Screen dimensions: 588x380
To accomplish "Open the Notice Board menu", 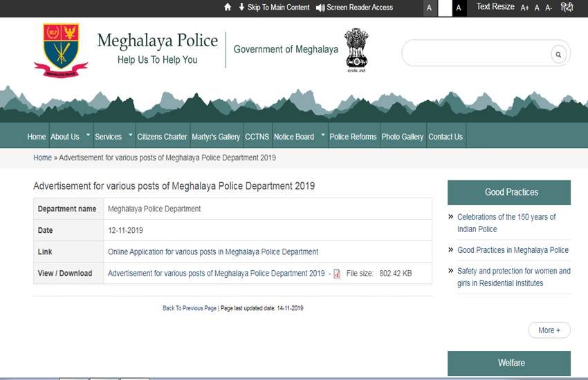I will 294,137.
